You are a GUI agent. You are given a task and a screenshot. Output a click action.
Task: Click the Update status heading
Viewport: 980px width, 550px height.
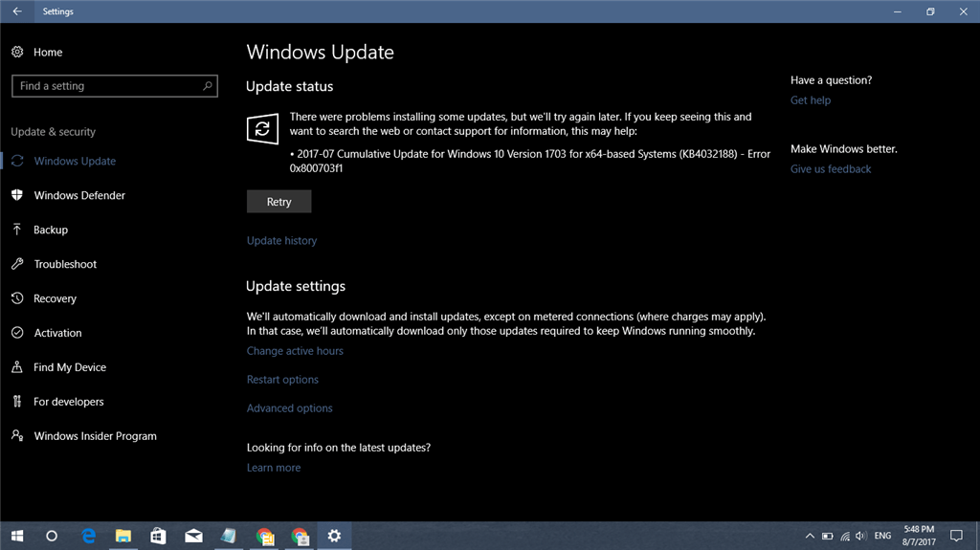pyautogui.click(x=289, y=86)
